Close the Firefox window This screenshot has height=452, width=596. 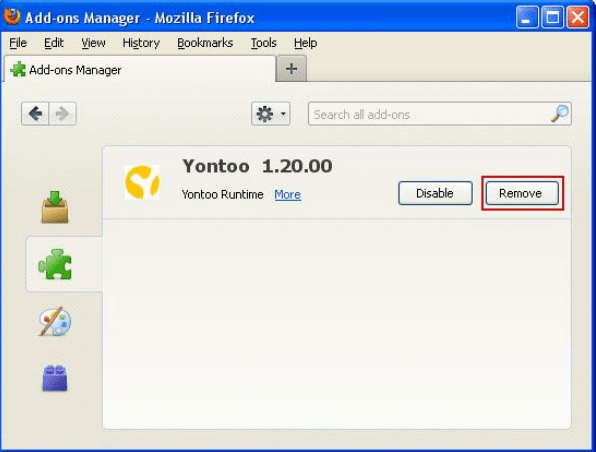pos(578,17)
